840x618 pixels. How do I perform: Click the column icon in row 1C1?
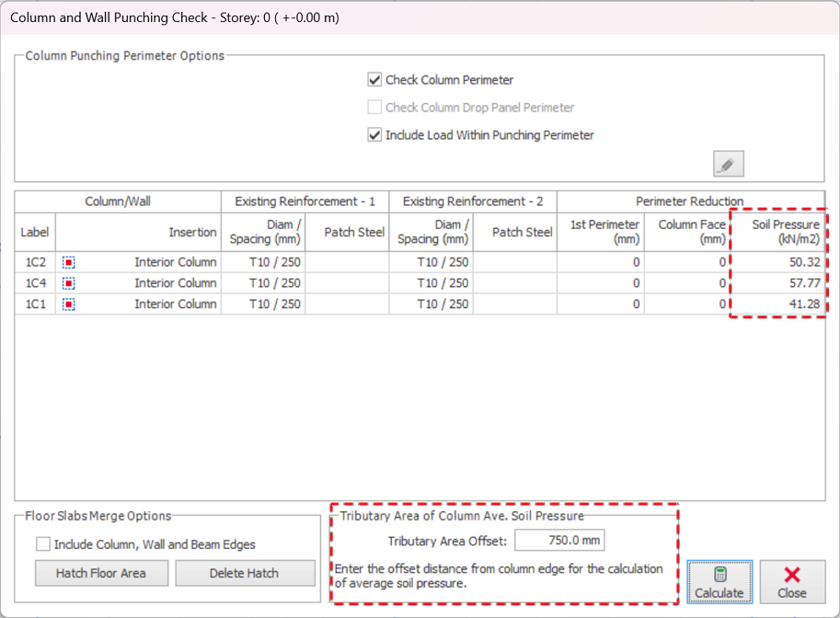(x=69, y=304)
